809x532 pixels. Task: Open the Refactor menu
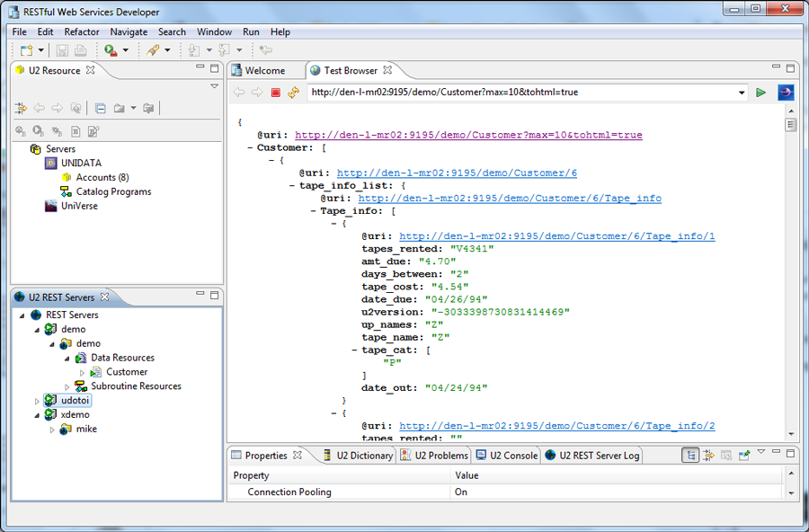82,31
